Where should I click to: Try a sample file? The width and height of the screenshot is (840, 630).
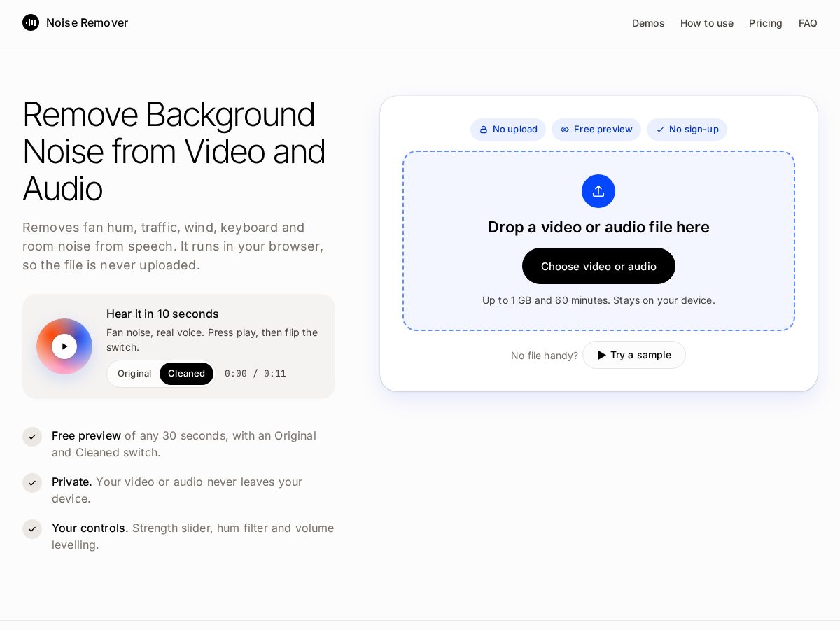(x=634, y=355)
